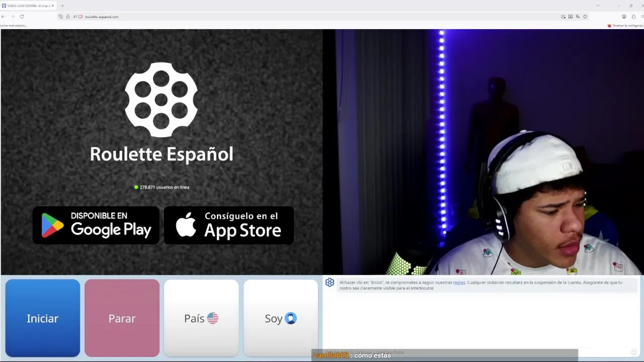
Task: Click the red camera sharing indicator
Action: 80,17
